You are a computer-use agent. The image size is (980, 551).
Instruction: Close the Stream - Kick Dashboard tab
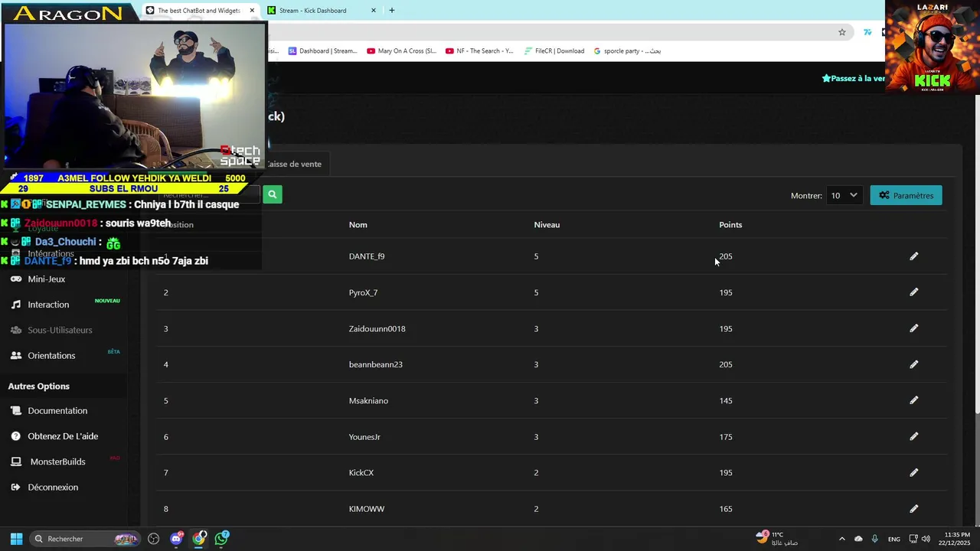pos(374,11)
